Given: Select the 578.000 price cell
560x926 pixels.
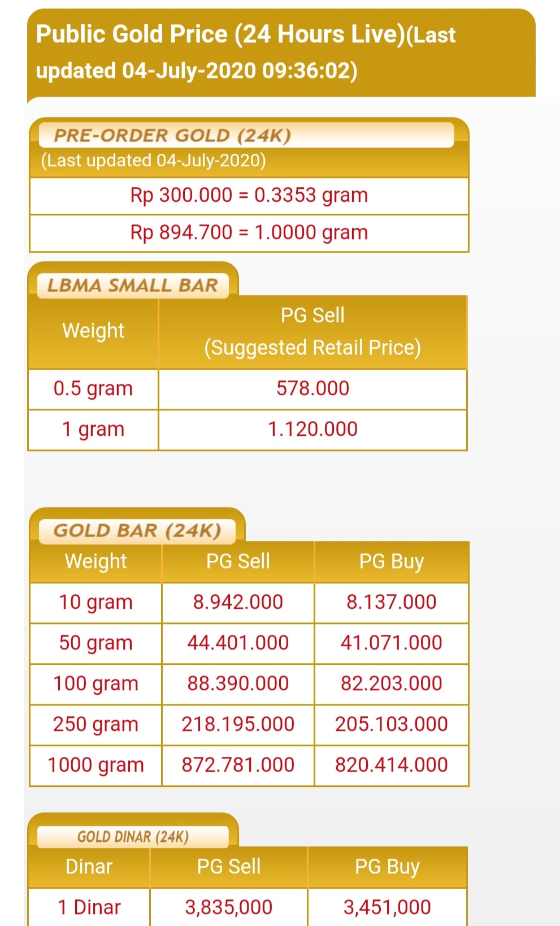Looking at the screenshot, I should (x=312, y=389).
